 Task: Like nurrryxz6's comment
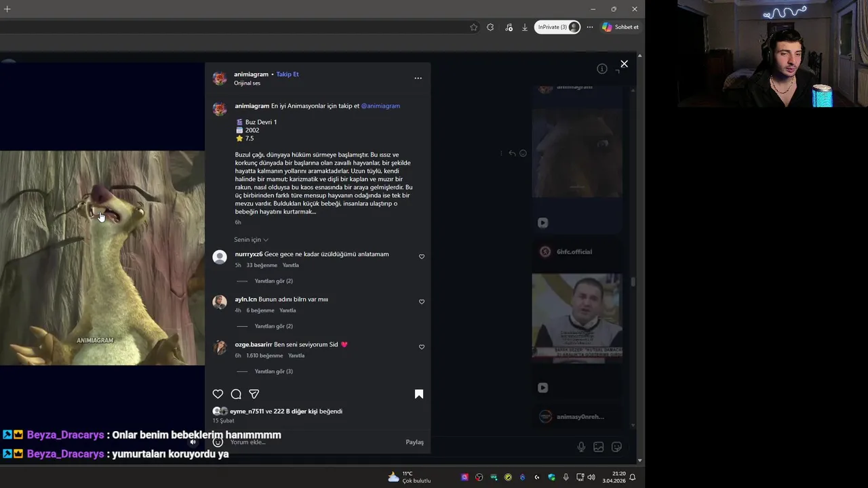click(x=422, y=257)
